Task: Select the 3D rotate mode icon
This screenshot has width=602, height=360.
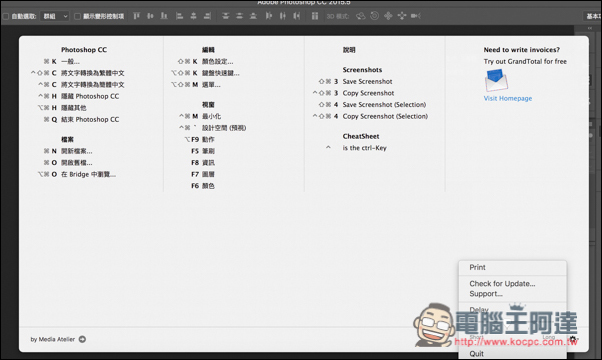Action: pyautogui.click(x=361, y=16)
